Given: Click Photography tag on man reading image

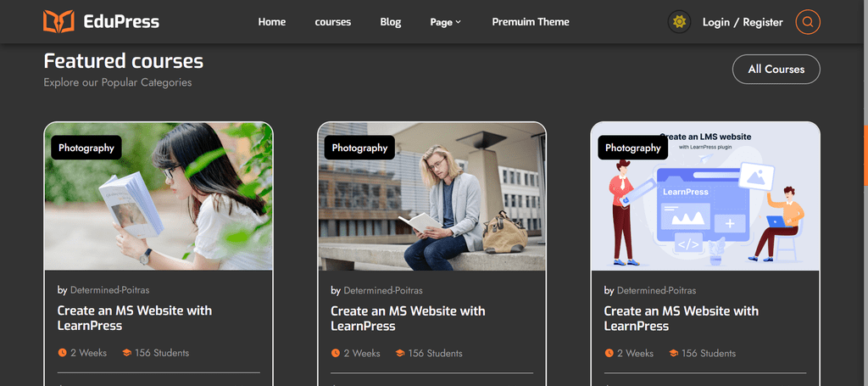Looking at the screenshot, I should 359,148.
